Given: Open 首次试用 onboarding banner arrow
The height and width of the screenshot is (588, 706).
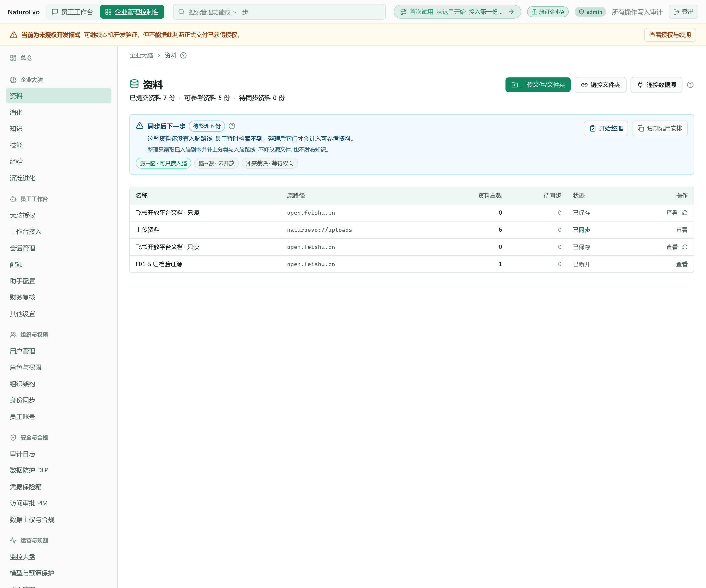Looking at the screenshot, I should [511, 12].
